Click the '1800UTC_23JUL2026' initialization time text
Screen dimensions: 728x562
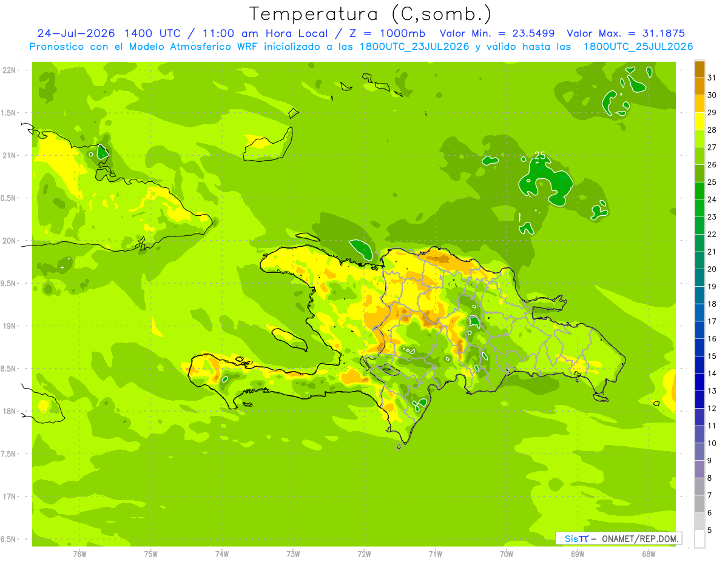414,47
